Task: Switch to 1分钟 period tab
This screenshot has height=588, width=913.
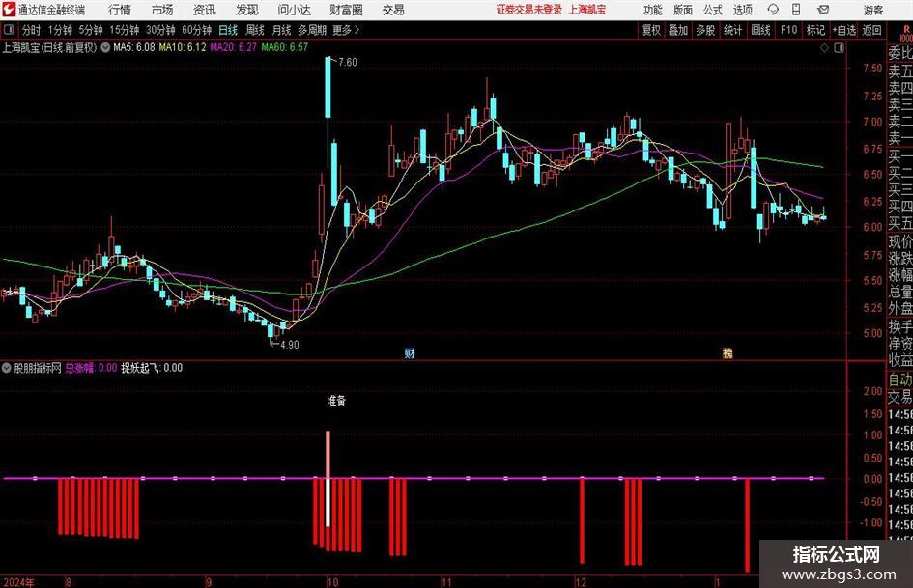Action: pos(60,30)
